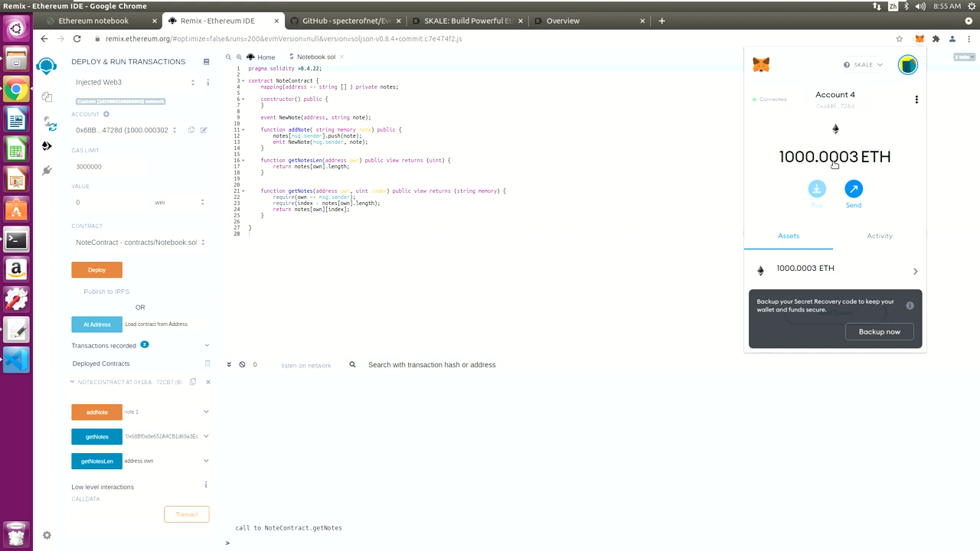Click Backup now in MetaMask
Viewport: 980px width, 551px height.
[x=880, y=331]
